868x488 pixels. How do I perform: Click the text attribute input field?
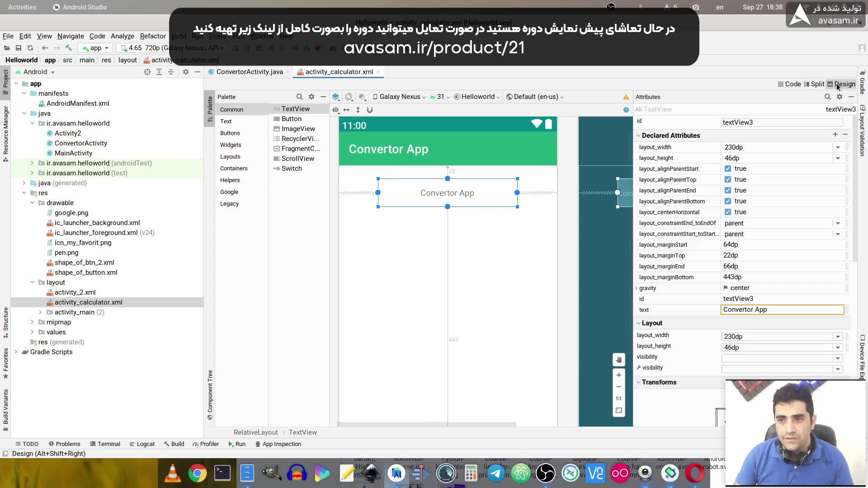(x=782, y=310)
